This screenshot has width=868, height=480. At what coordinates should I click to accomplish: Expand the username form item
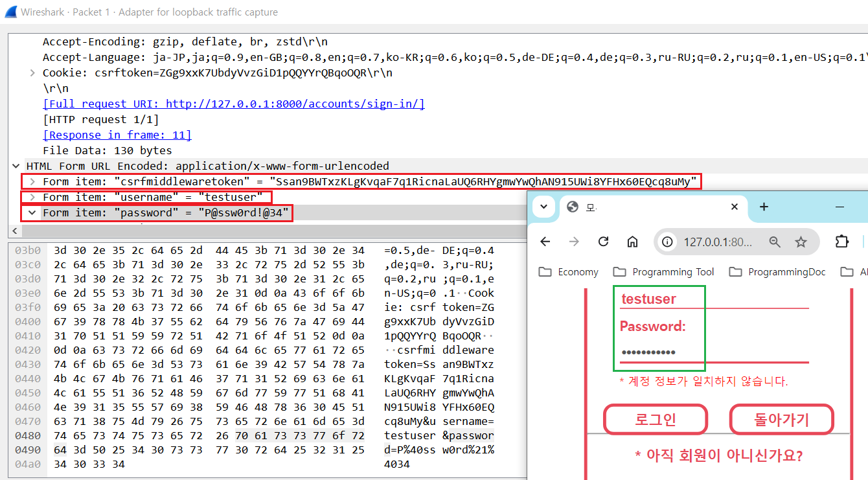32,197
